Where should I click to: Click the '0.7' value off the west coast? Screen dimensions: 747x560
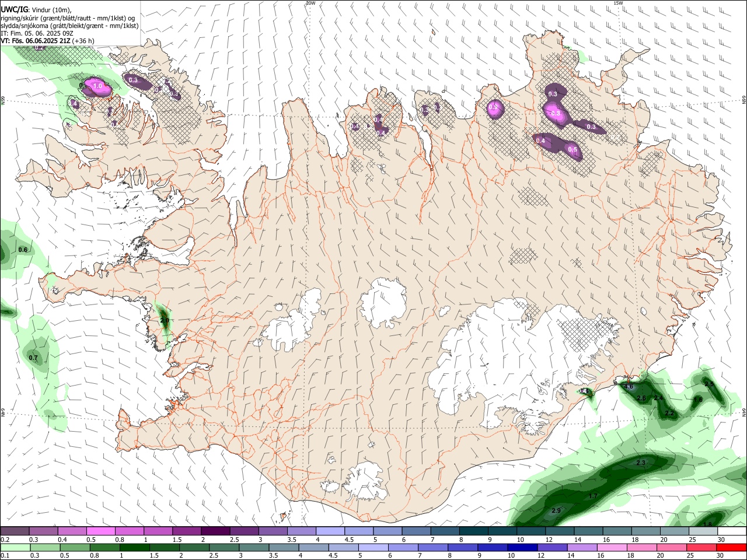click(33, 358)
